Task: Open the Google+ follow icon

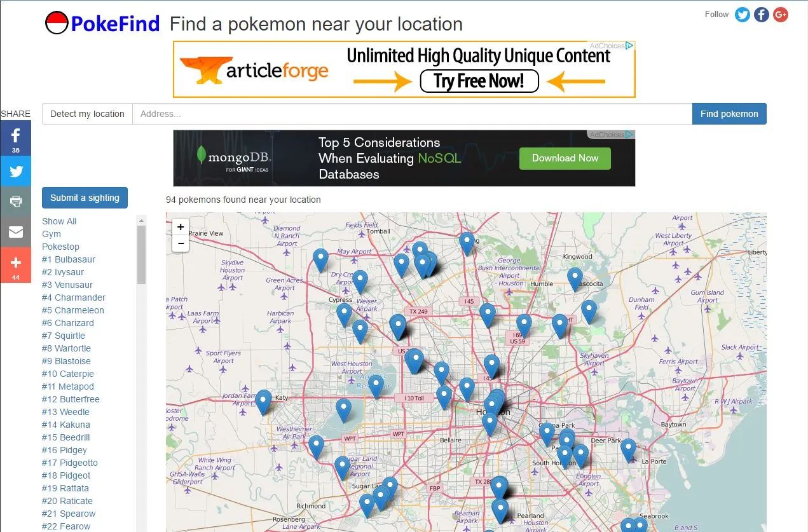Action: coord(780,14)
